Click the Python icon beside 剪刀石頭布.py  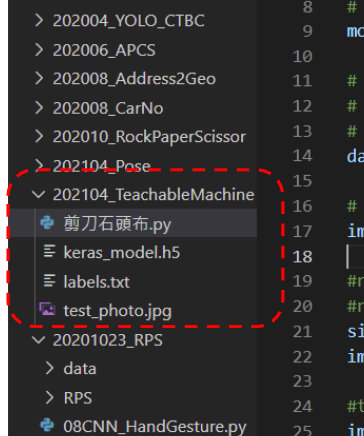tap(47, 223)
